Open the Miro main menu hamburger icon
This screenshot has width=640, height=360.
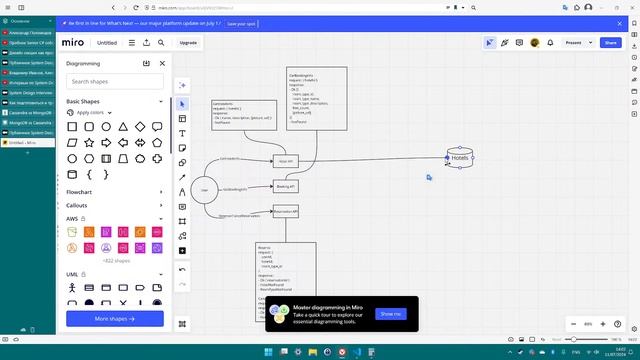(x=131, y=42)
